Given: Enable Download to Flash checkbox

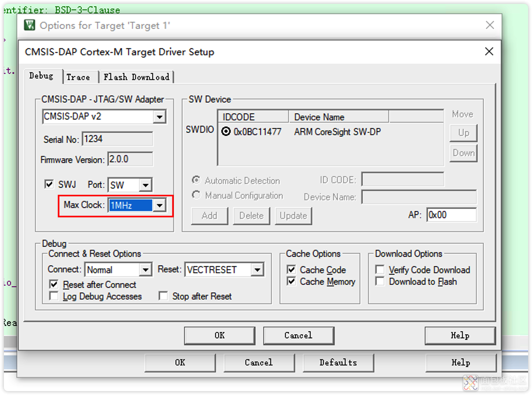Looking at the screenshot, I should tap(380, 281).
